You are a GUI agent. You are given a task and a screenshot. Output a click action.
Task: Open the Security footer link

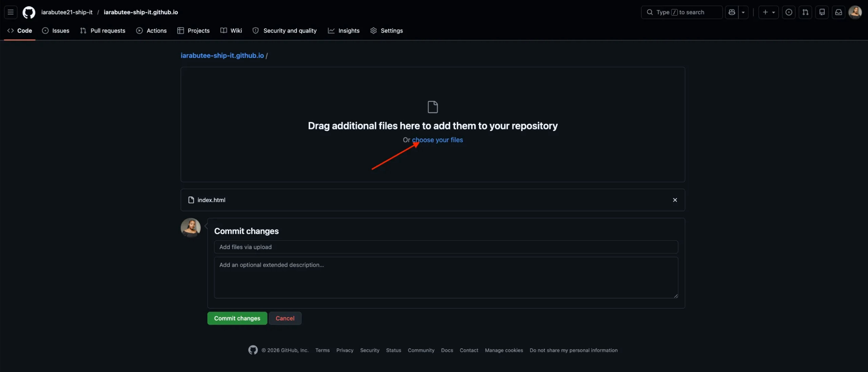click(x=370, y=350)
